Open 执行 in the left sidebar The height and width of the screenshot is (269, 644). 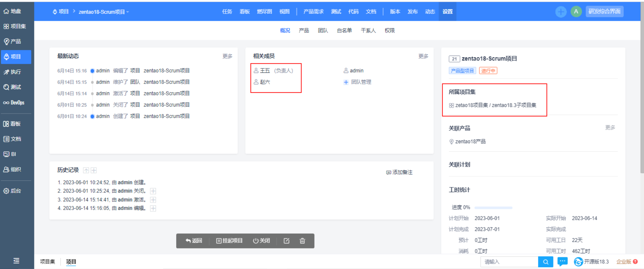pos(12,72)
